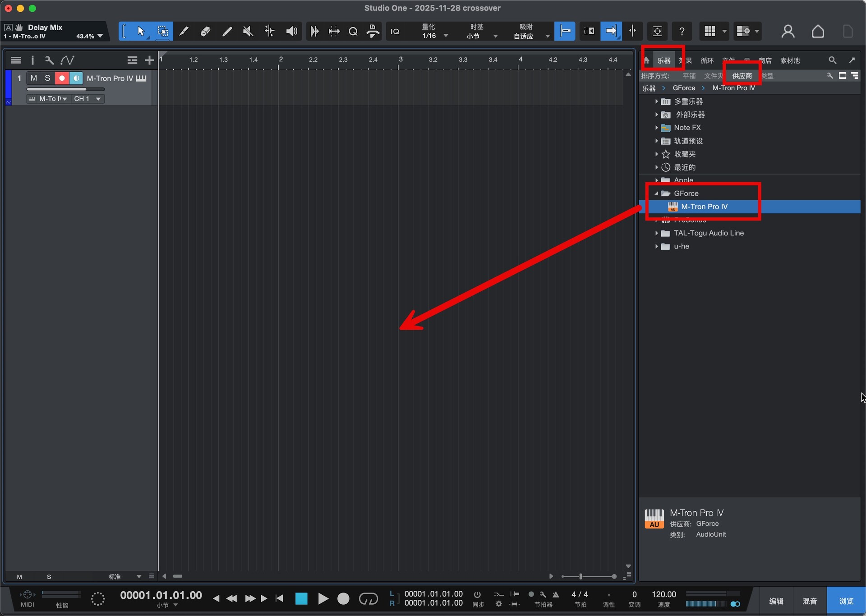Open the 编辑 edit view
Viewport: 866px width, 616px height.
pyautogui.click(x=776, y=601)
